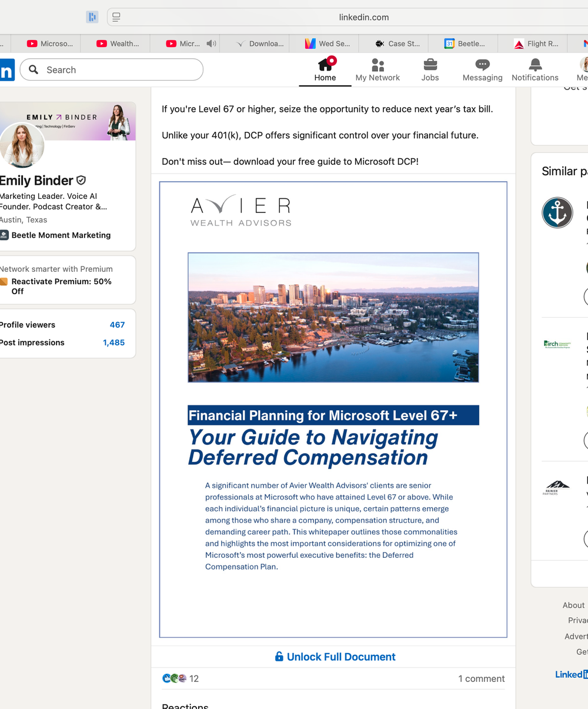Switch to the Wed Se... tab
The image size is (588, 709).
point(327,44)
